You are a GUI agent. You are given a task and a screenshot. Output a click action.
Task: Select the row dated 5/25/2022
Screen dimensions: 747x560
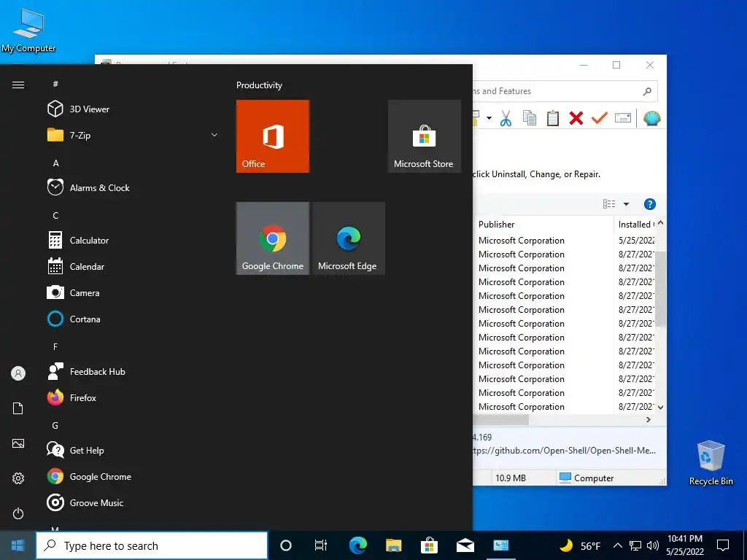tap(564, 241)
